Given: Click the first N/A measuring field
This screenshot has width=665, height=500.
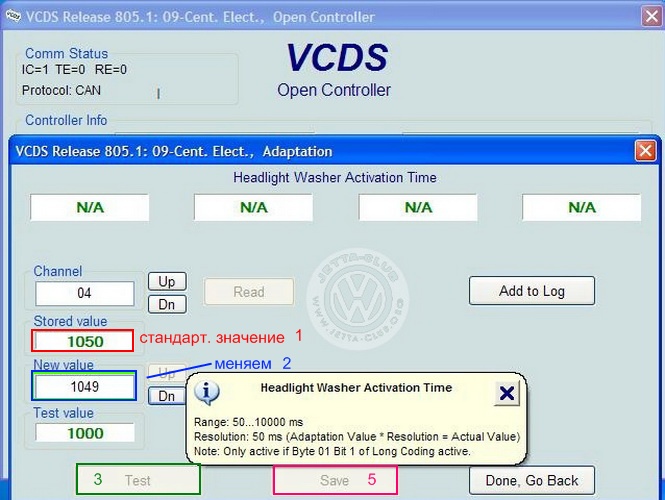Looking at the screenshot, I should pyautogui.click(x=90, y=207).
